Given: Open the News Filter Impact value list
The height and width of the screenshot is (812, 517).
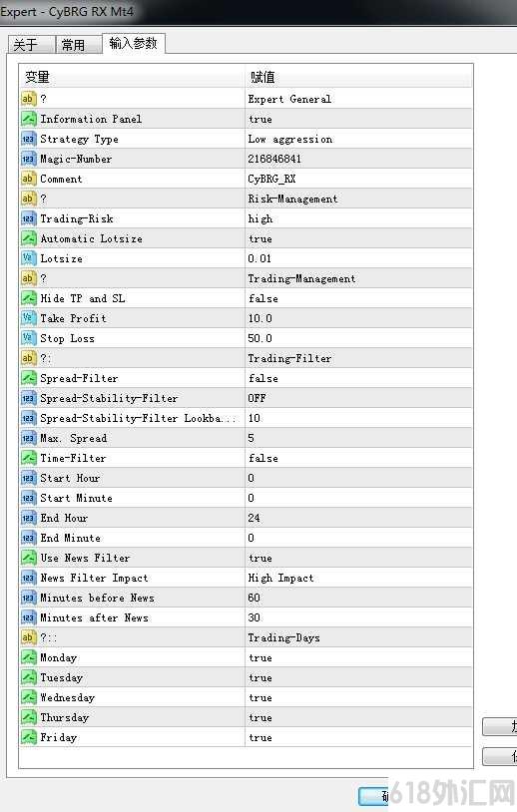Looking at the screenshot, I should click(358, 578).
